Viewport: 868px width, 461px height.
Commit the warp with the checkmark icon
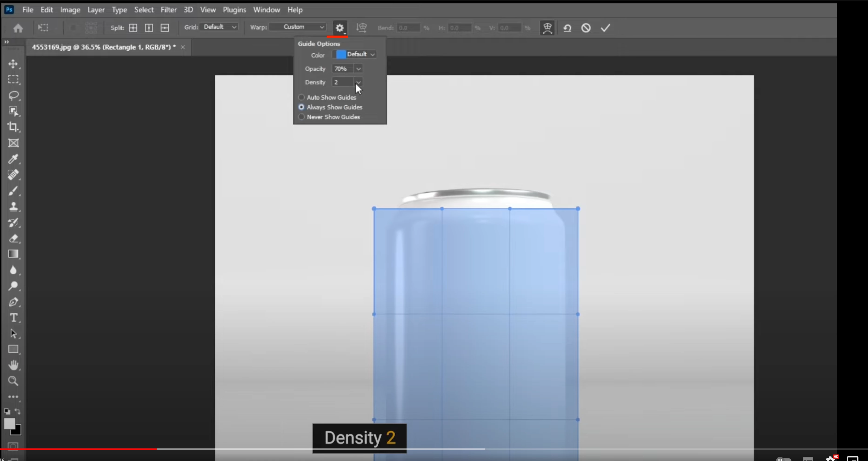[605, 28]
